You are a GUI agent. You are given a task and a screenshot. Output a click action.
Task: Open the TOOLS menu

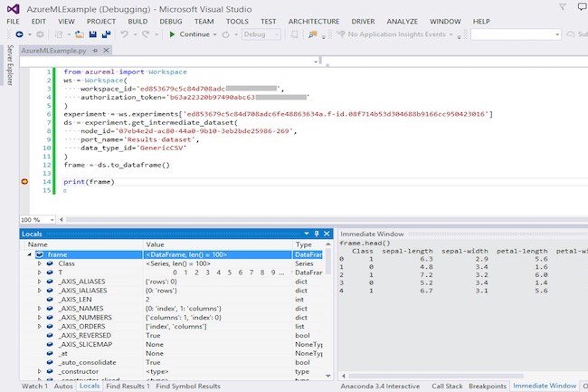tap(237, 22)
